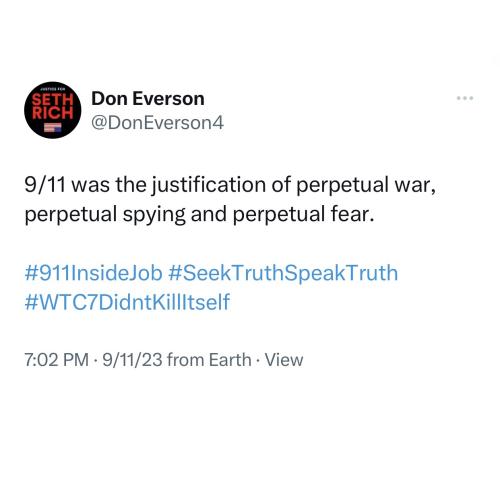
Task: Click the flag emblem inside the avatar
Action: 53,128
